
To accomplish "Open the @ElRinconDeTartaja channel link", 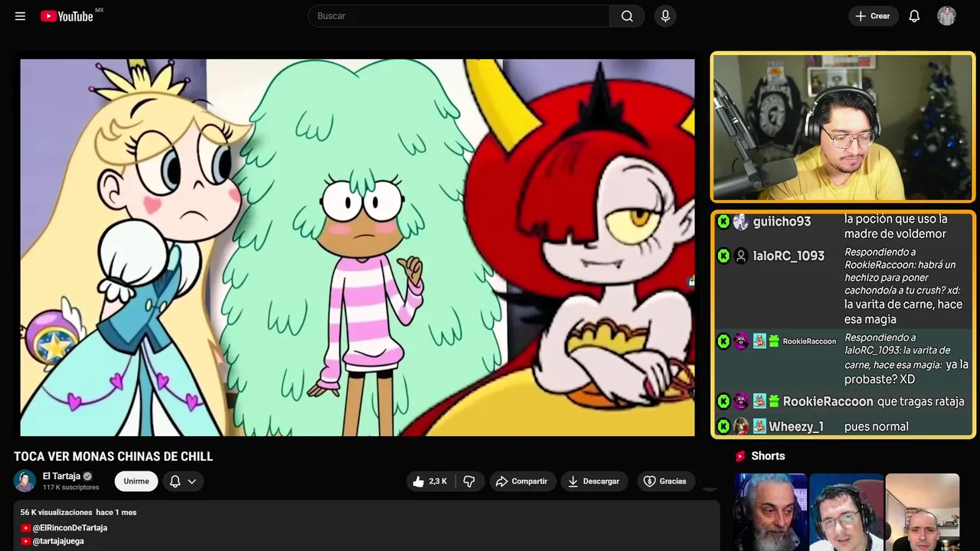I will pyautogui.click(x=70, y=528).
